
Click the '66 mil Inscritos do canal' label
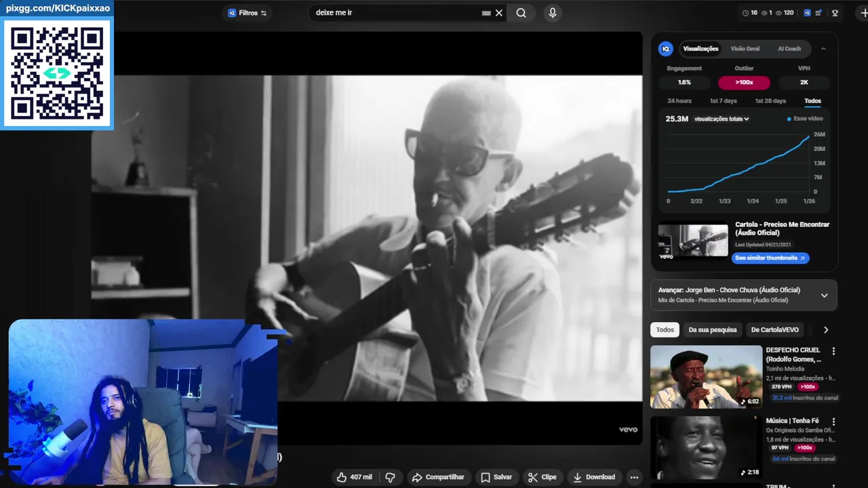804,459
